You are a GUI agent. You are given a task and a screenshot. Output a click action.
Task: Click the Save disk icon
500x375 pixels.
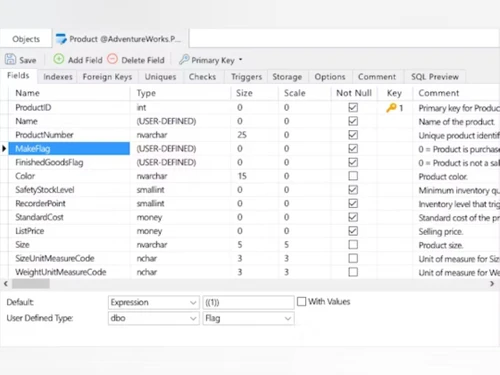[x=10, y=59]
